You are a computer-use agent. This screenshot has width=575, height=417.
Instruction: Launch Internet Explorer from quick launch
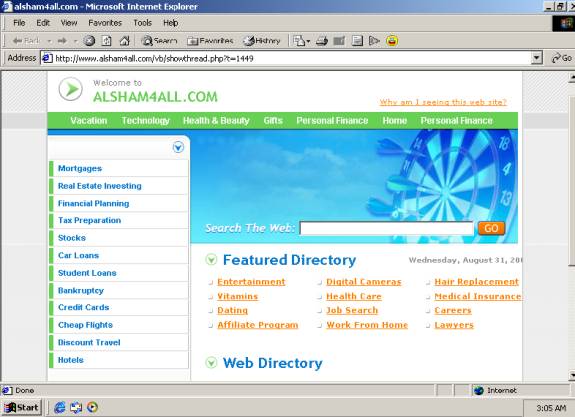(59, 407)
